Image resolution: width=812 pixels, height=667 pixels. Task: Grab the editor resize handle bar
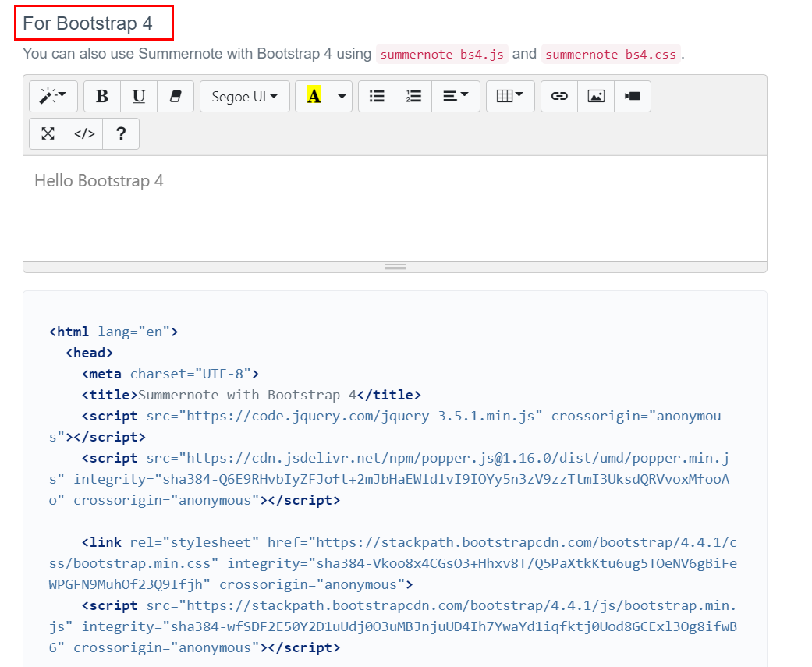(395, 268)
